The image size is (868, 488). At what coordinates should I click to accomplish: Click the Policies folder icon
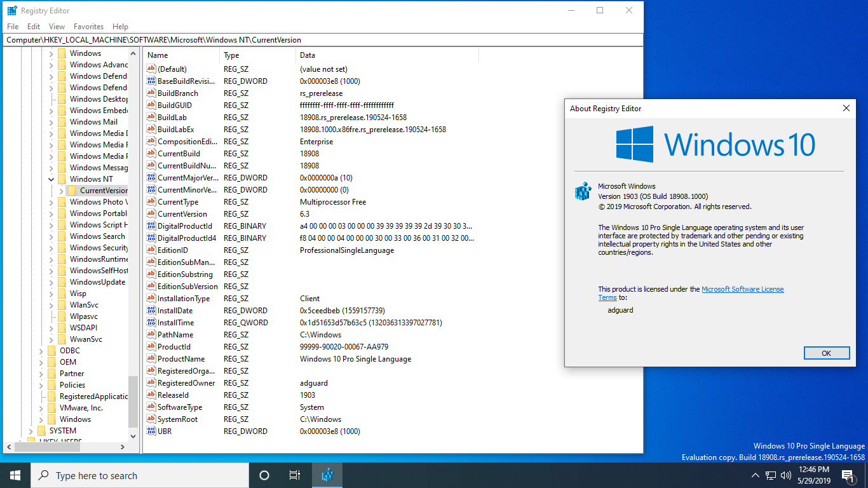(51, 384)
